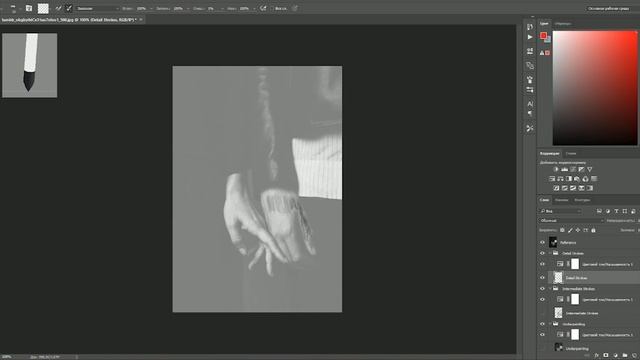Pick a color in the color field
The height and width of the screenshot is (360, 640).
[x=595, y=88]
